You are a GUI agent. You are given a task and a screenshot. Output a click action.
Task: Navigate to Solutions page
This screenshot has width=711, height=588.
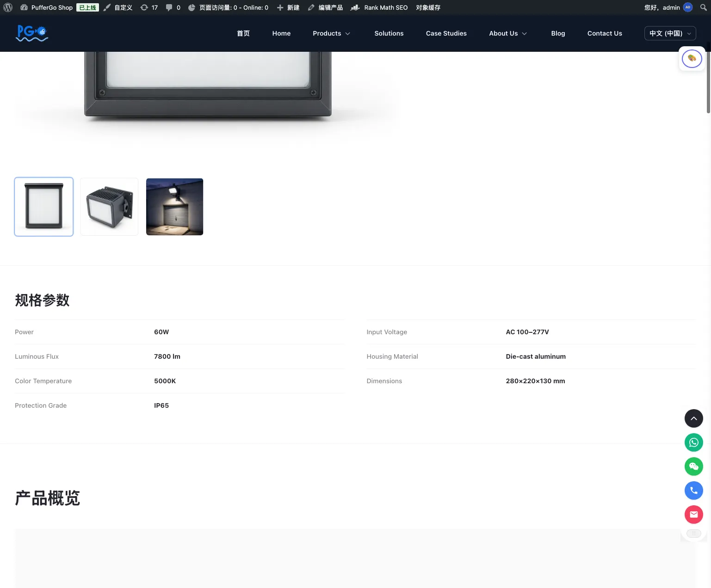tap(389, 33)
